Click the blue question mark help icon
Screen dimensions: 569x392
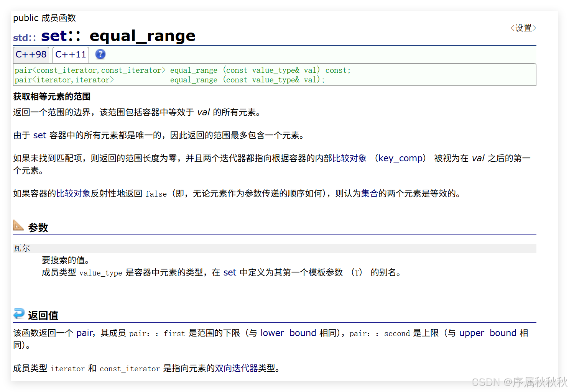click(100, 54)
